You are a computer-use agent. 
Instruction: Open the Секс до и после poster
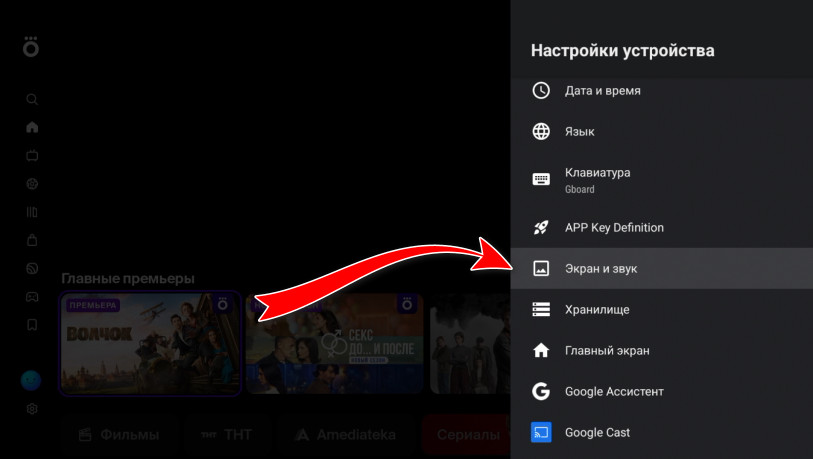point(333,343)
